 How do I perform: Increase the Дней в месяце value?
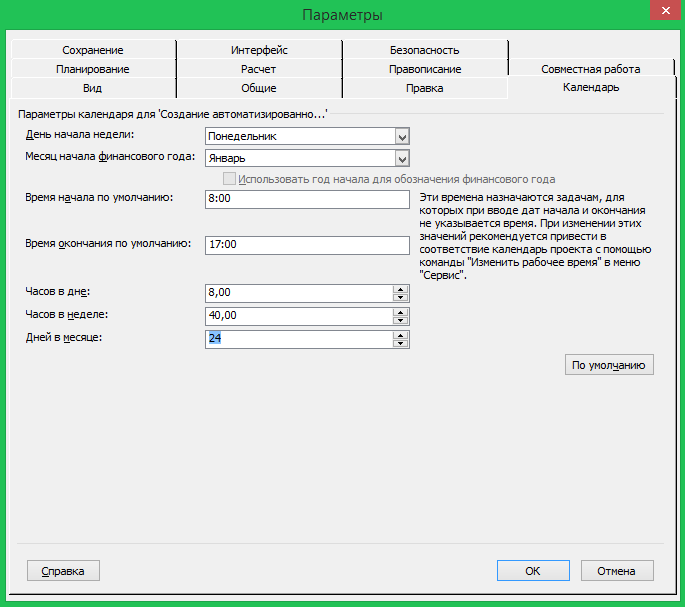tap(401, 335)
